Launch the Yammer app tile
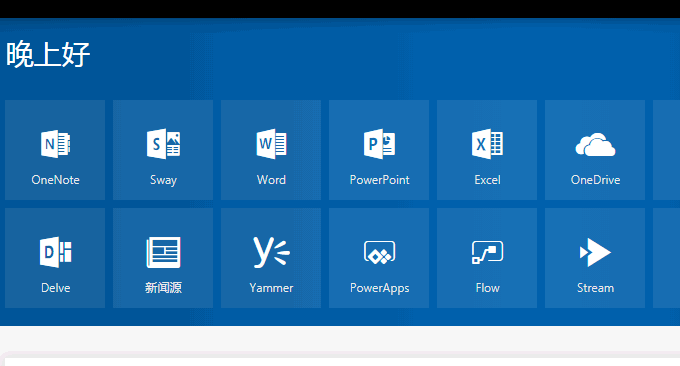Viewport: 680px width, 366px height. point(271,258)
